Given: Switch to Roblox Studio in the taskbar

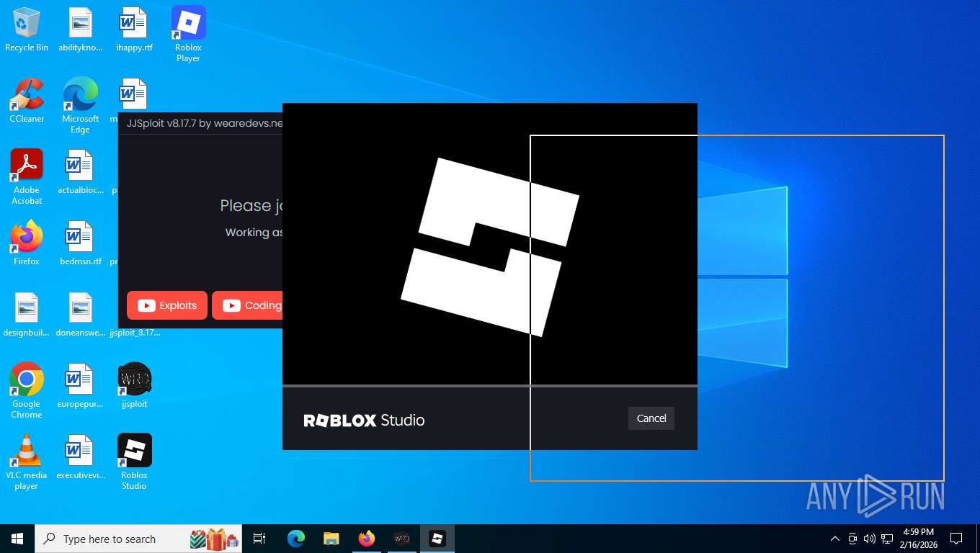Looking at the screenshot, I should pos(437,539).
